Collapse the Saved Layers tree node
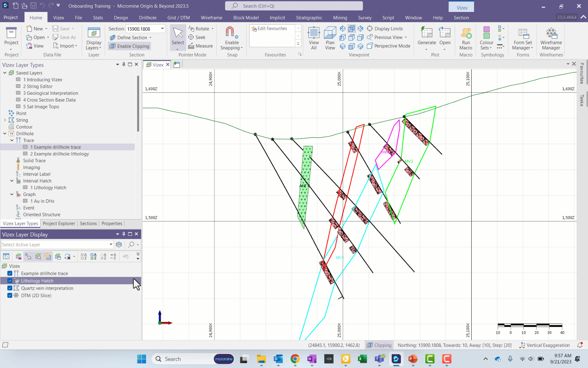The image size is (588, 368). tap(5, 73)
